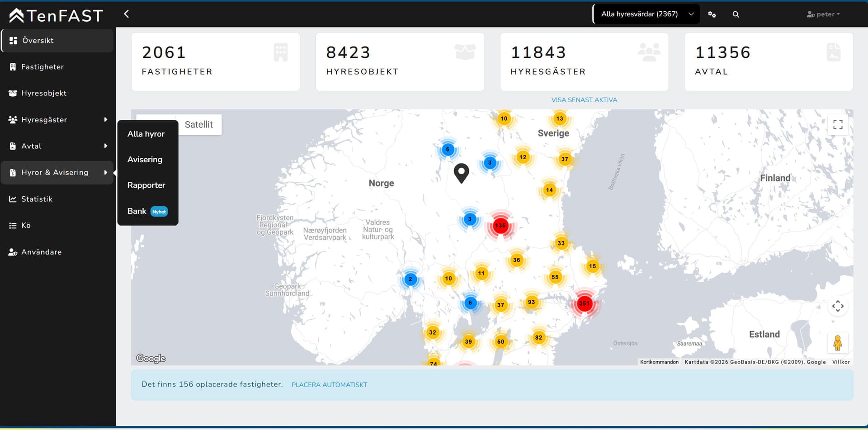
Task: Open the peter user menu
Action: point(823,14)
